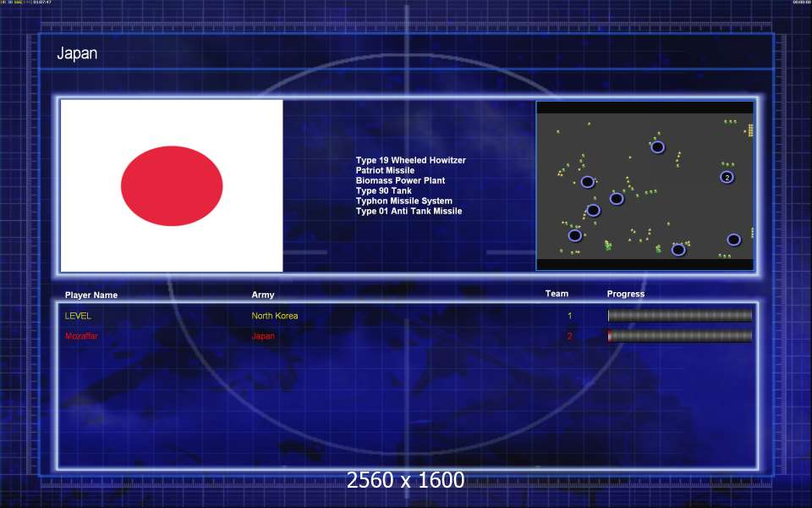This screenshot has height=508, width=812.
Task: Select Biomass Power Plant entry
Action: tap(400, 180)
